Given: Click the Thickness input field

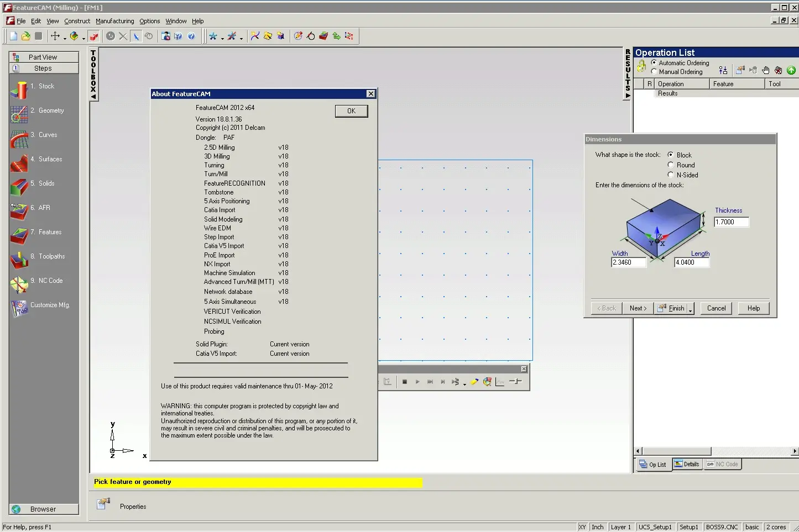Looking at the screenshot, I should pyautogui.click(x=732, y=222).
